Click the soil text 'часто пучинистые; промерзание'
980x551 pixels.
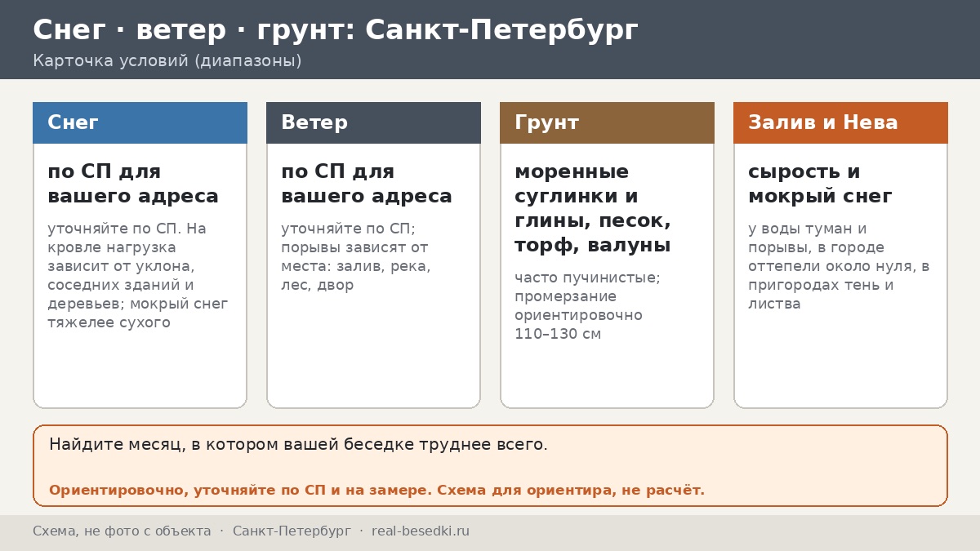click(x=587, y=287)
